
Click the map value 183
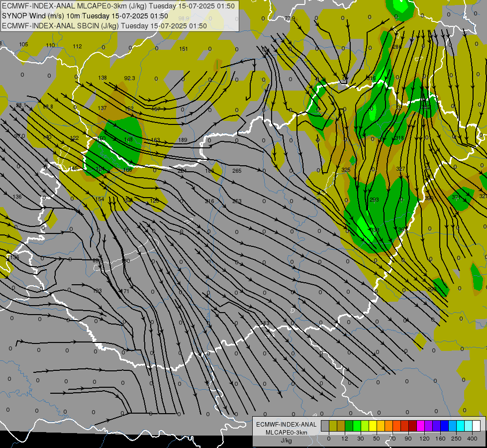tap(265, 324)
